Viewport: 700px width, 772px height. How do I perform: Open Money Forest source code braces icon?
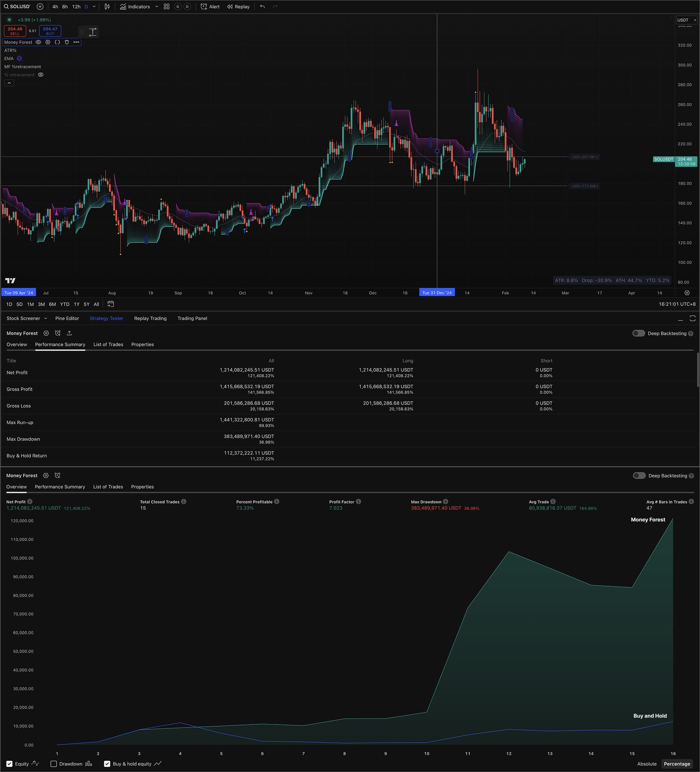click(57, 42)
